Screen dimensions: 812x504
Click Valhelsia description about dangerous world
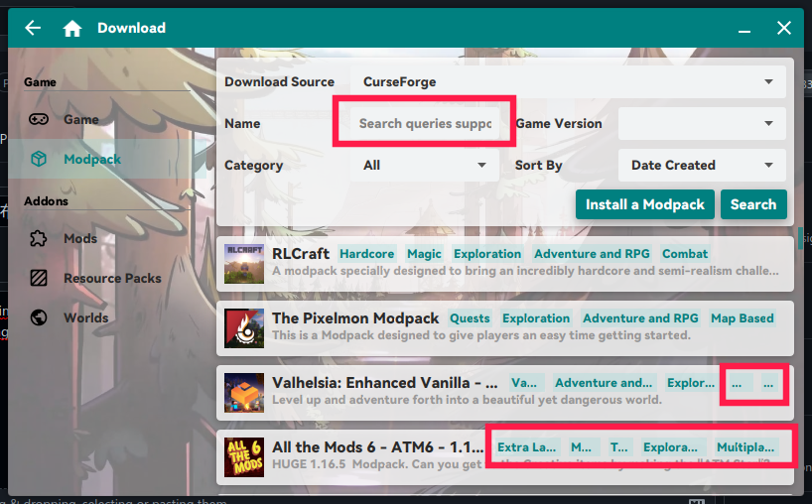point(467,400)
